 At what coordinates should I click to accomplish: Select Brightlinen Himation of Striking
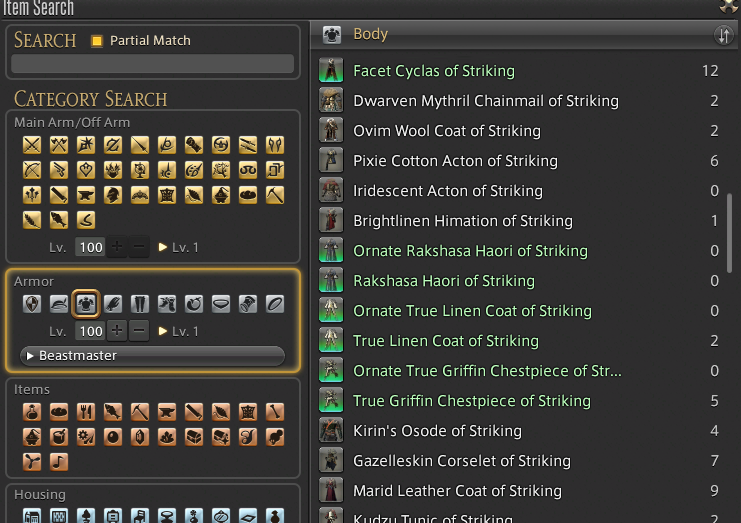coord(519,221)
